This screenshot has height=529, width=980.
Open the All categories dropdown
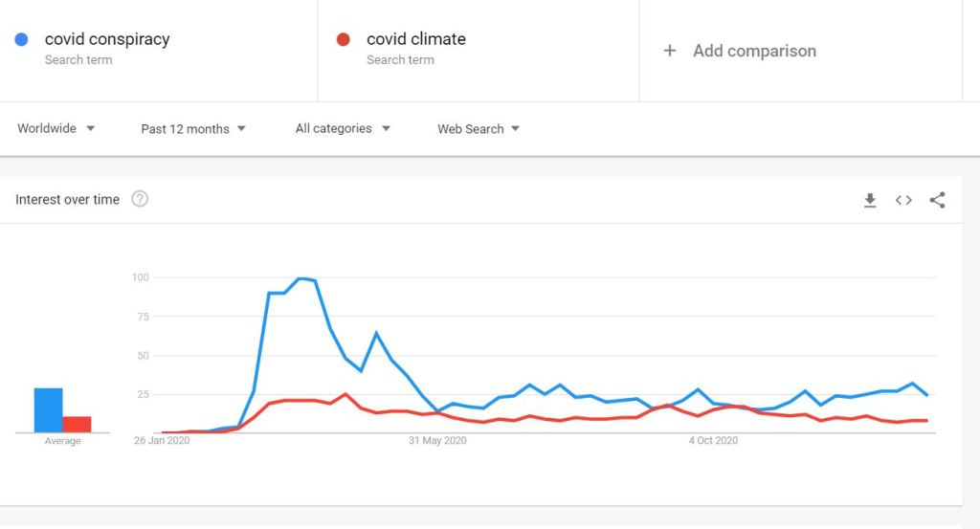coord(343,128)
